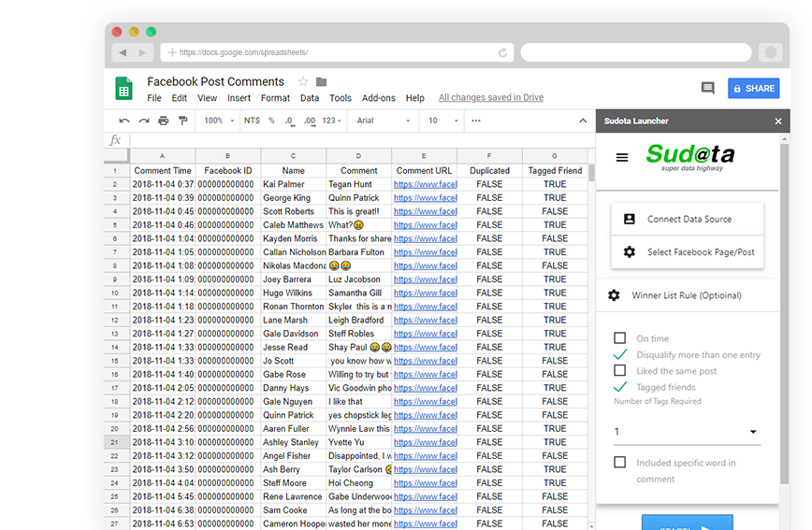Click the browser search field
The height and width of the screenshot is (530, 812).
[x=636, y=52]
